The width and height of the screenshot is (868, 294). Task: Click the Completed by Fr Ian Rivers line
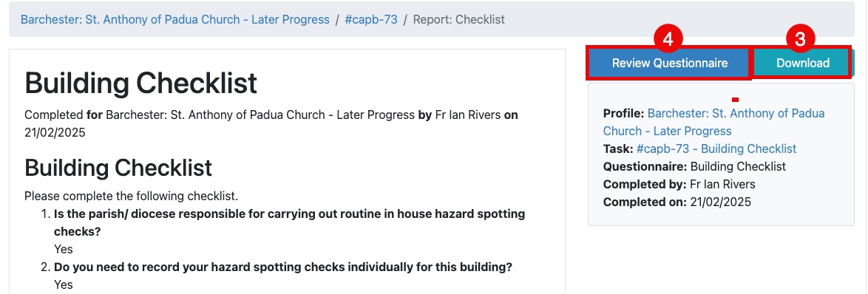coord(679,184)
